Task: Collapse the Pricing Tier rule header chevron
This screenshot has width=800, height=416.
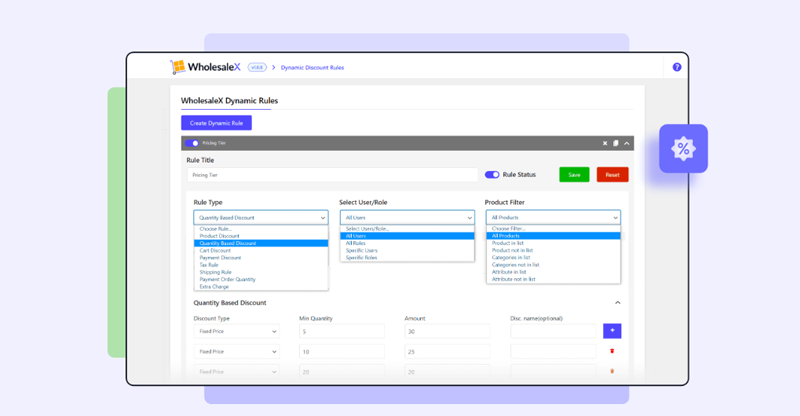Action: point(627,143)
